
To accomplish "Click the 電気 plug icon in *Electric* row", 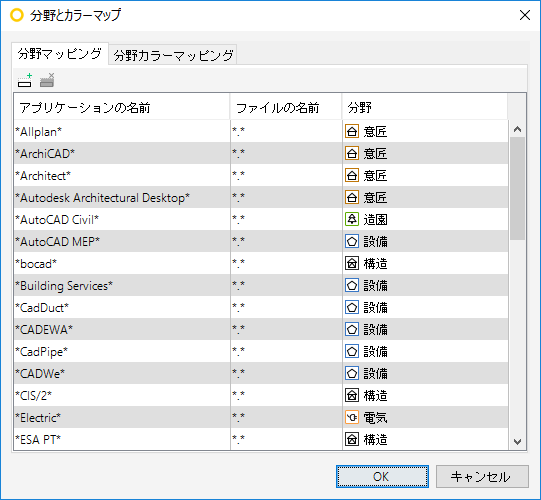I will (x=352, y=418).
